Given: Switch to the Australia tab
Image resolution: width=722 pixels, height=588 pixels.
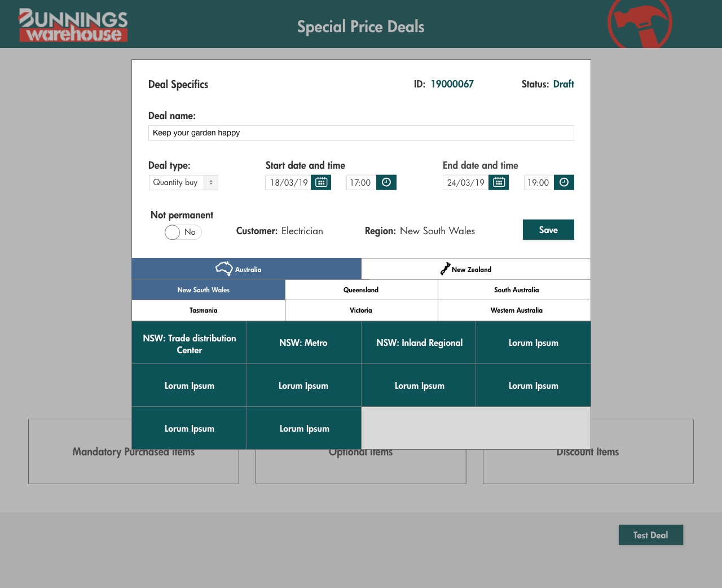Looking at the screenshot, I should tap(246, 269).
